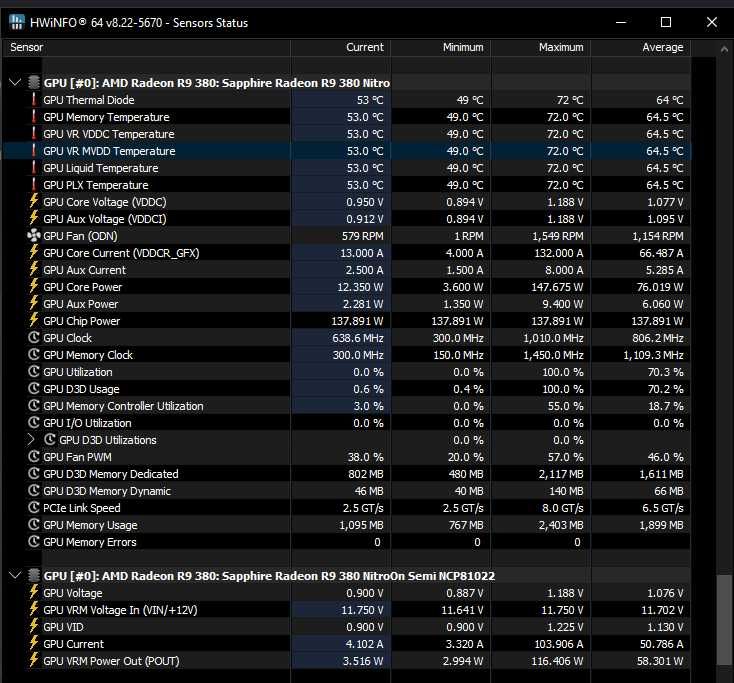Collapse the first GPU [#0] Radeon R9 380 Nitro group
The width and height of the screenshot is (734, 683).
click(15, 82)
